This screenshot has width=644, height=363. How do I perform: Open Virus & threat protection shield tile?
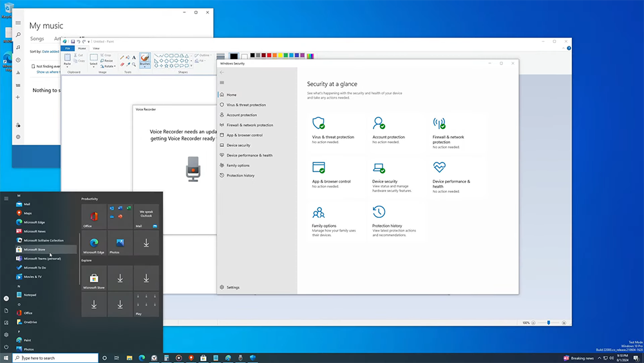pos(318,123)
